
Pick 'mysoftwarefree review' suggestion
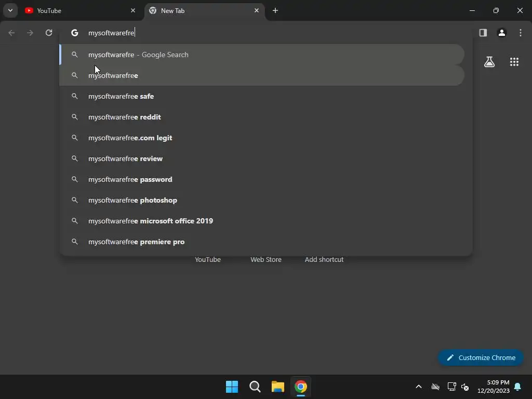[x=262, y=158]
